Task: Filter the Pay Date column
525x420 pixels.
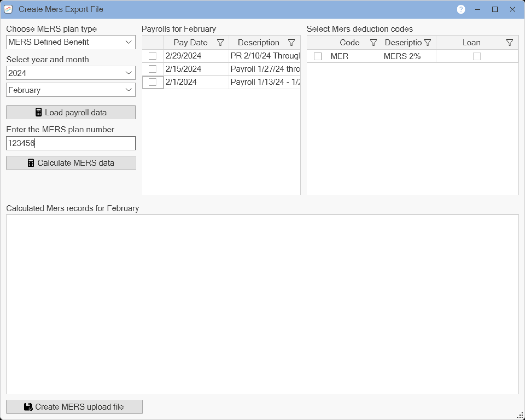Action: click(x=220, y=43)
